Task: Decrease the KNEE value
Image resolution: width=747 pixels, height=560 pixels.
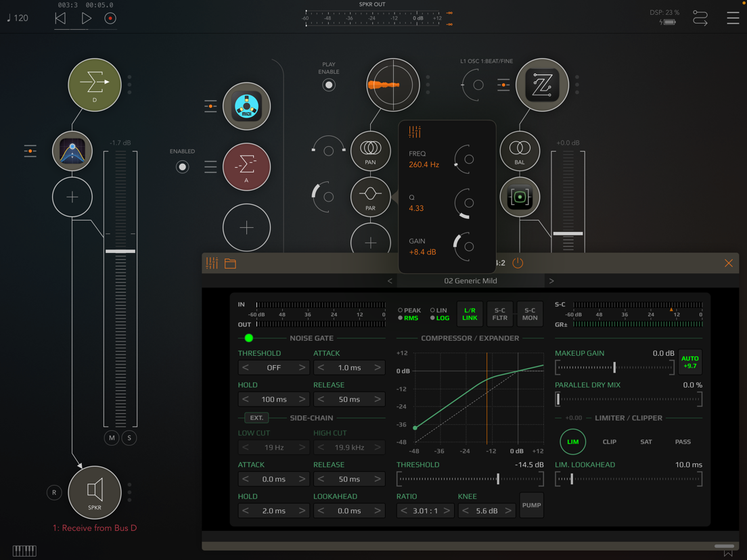Action: click(466, 511)
